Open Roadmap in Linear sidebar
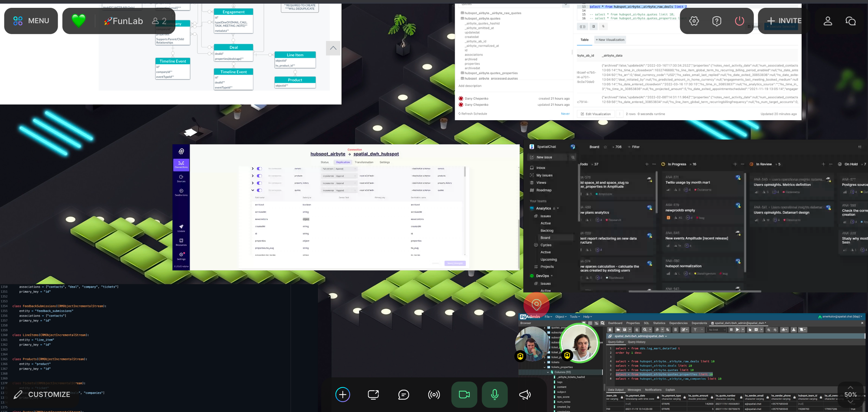 544,190
